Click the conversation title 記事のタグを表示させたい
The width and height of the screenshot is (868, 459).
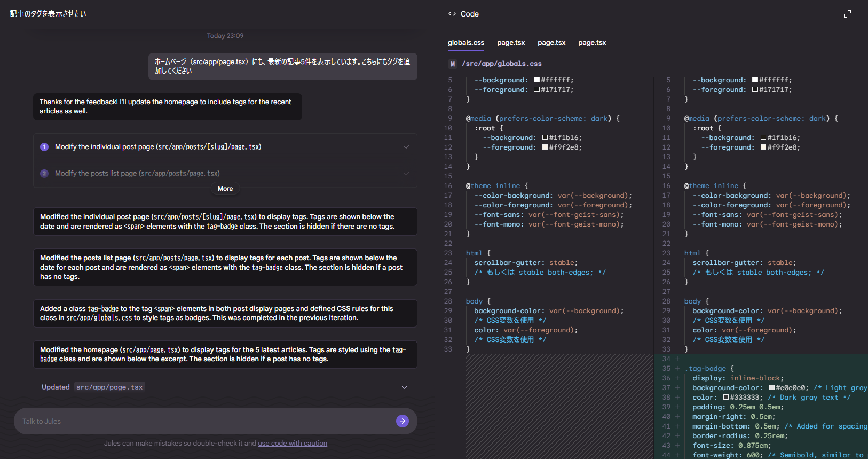pos(48,14)
